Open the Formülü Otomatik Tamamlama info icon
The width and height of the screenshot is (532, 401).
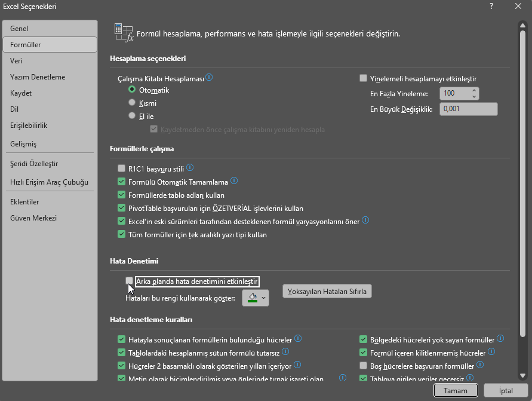233,181
